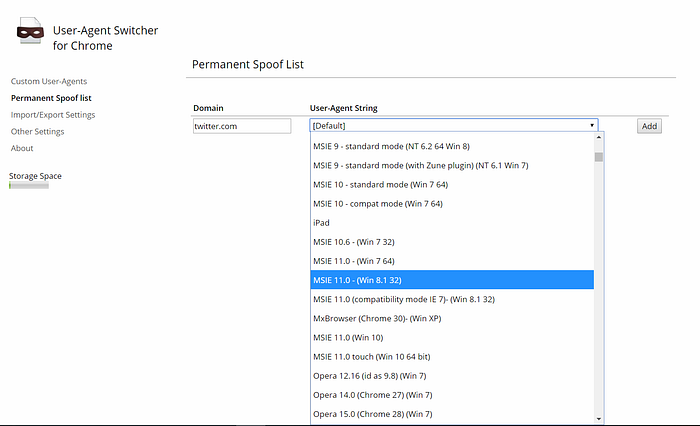Screen dimensions: 700x426
Task: Select MSIE 10.6 (Win 7 32) option
Action: [452, 242]
